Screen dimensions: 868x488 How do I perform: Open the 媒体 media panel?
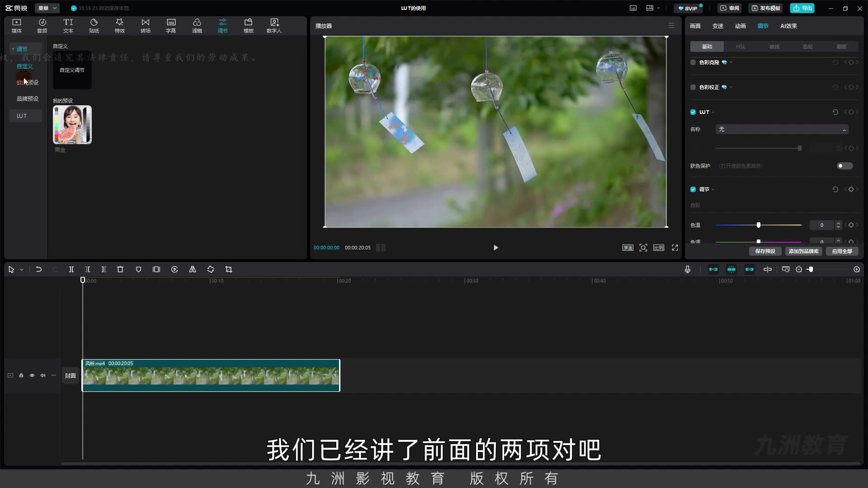click(x=17, y=26)
